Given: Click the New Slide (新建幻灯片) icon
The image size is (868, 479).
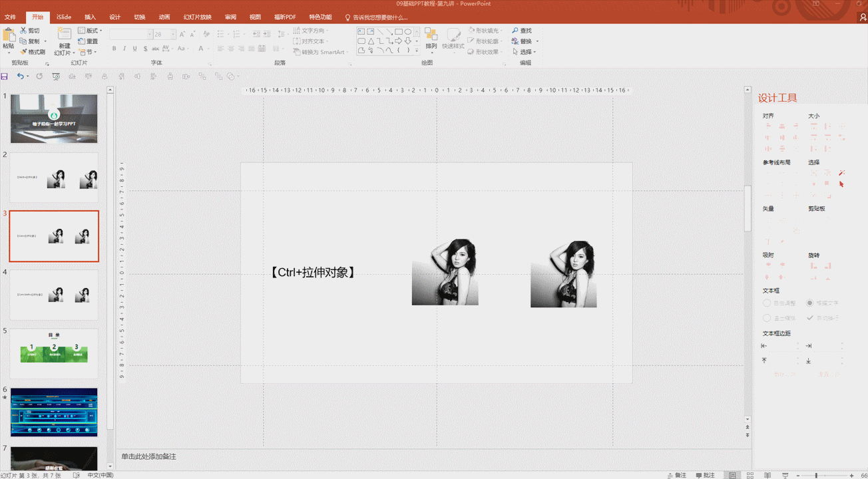Looking at the screenshot, I should click(x=64, y=35).
